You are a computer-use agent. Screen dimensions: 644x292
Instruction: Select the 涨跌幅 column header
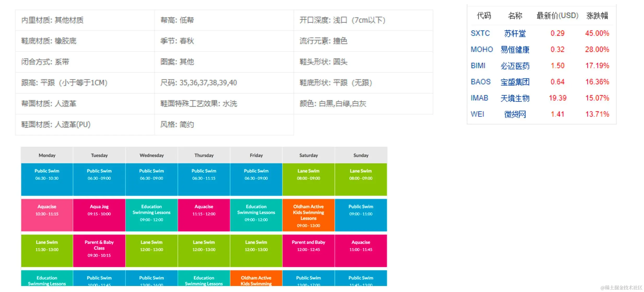pyautogui.click(x=597, y=16)
